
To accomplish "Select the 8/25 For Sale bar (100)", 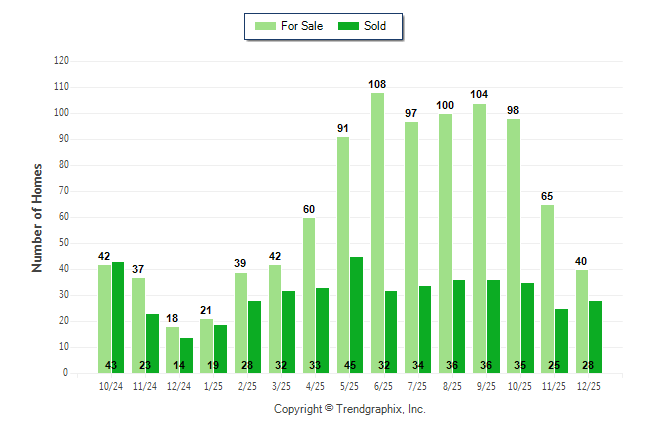I will coord(445,243).
